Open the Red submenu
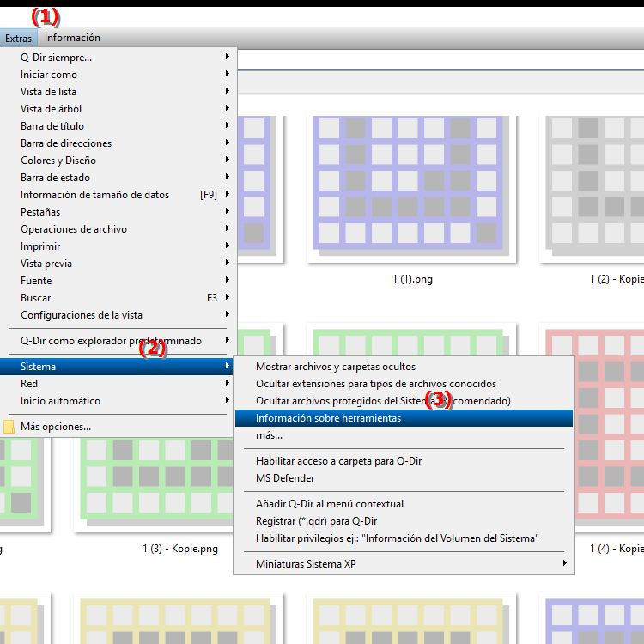Viewport: 644px width, 644px height. (x=118, y=384)
